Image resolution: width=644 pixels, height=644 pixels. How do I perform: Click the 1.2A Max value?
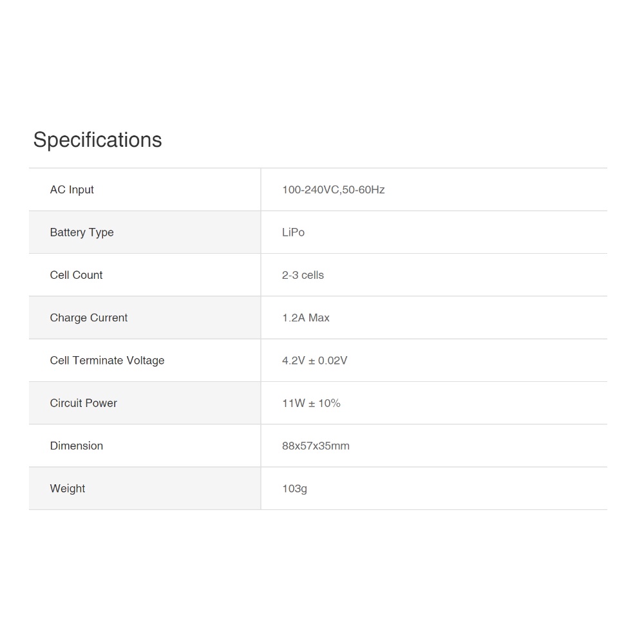pyautogui.click(x=306, y=317)
